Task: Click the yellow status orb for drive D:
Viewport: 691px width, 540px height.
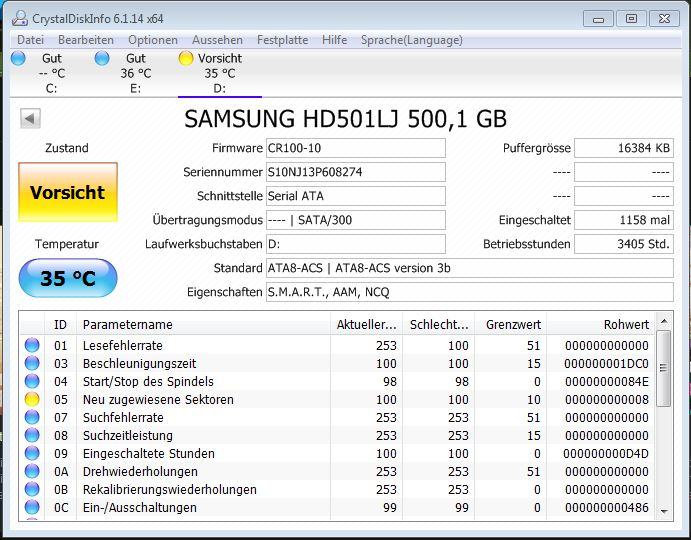Action: click(x=186, y=58)
